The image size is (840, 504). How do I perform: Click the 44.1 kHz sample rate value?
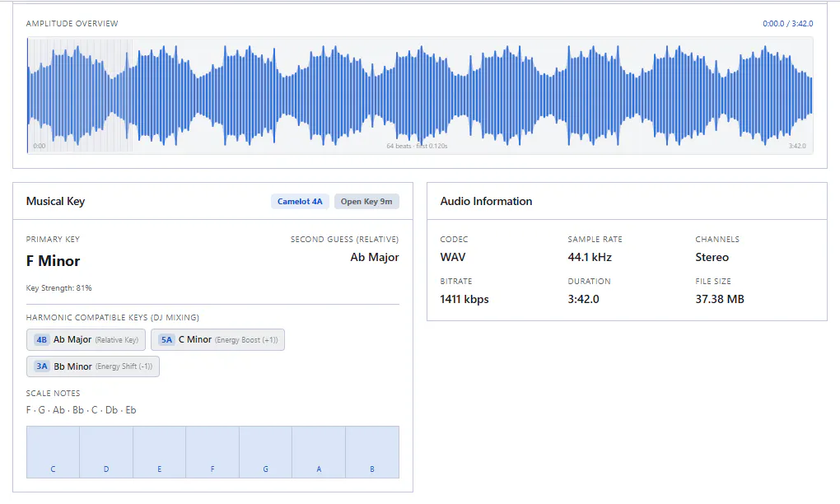(x=590, y=257)
